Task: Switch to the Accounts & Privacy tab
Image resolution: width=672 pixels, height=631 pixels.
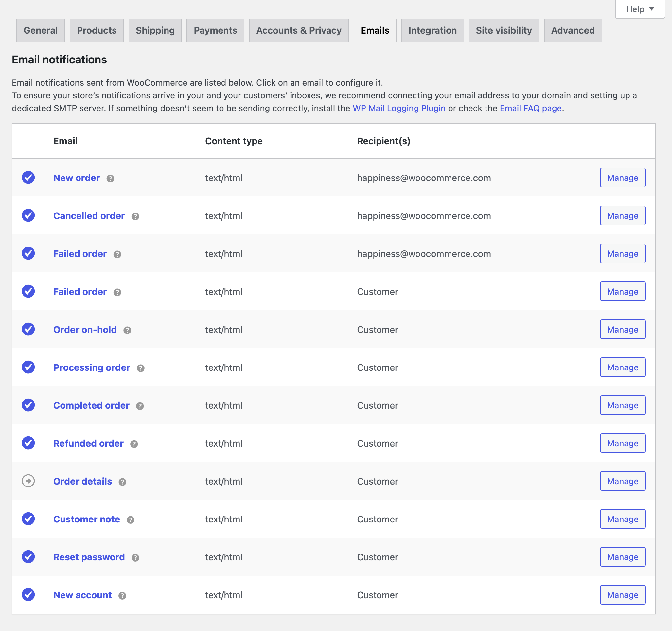Action: click(x=299, y=30)
